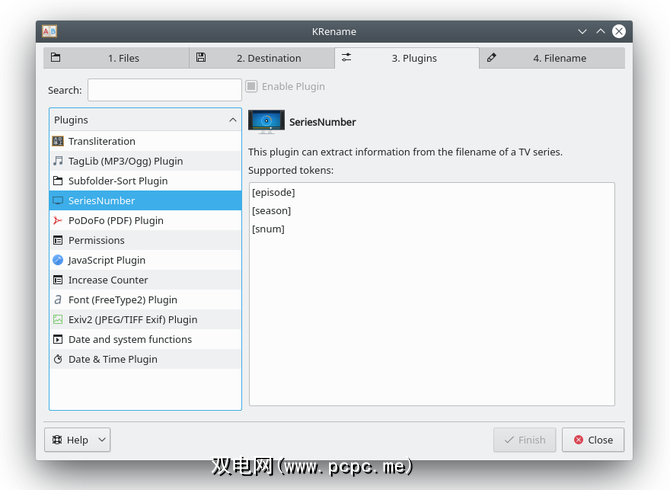The width and height of the screenshot is (670, 490).
Task: Select the TagLib music note icon
Action: point(58,161)
